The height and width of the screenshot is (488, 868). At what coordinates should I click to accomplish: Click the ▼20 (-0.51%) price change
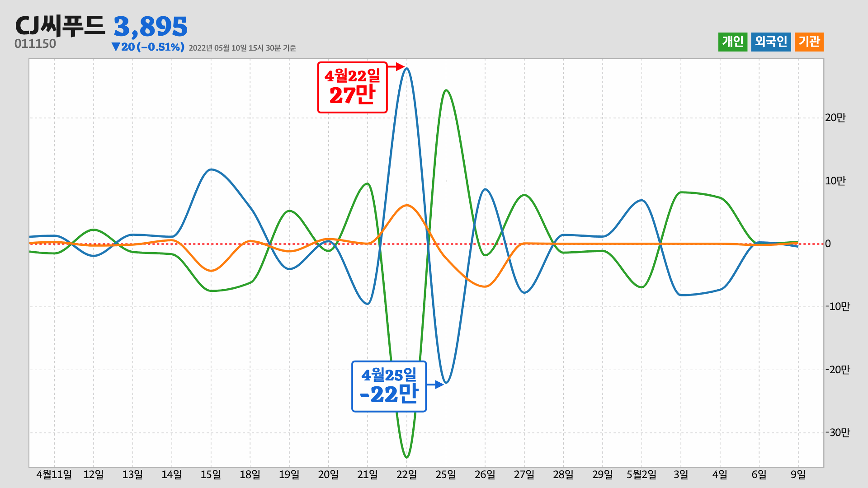(148, 47)
